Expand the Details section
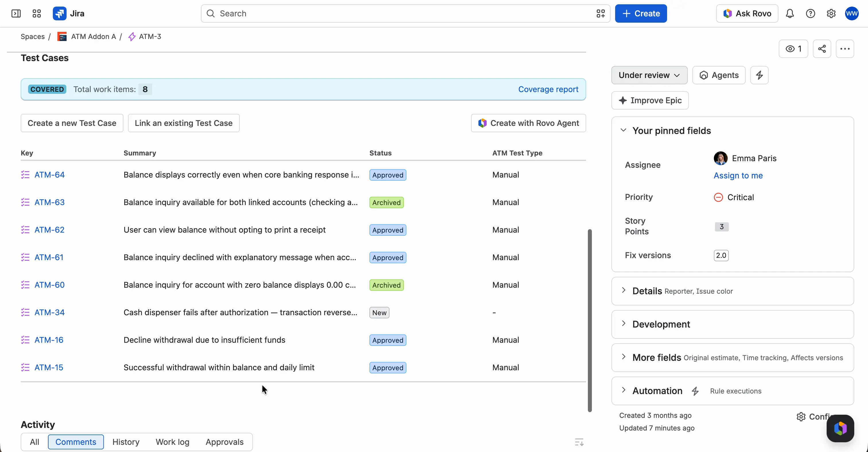This screenshot has height=452, width=868. 623,291
